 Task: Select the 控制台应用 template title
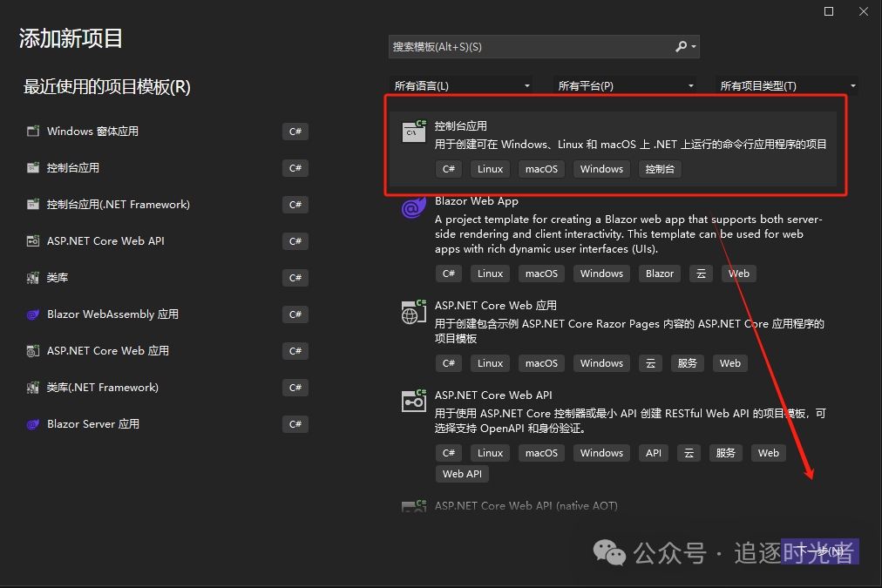pos(461,126)
